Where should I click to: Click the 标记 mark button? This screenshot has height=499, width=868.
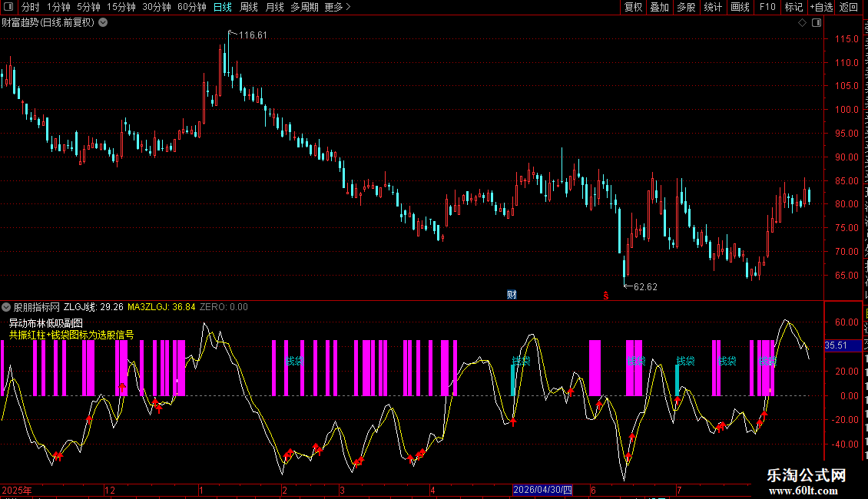(x=793, y=7)
